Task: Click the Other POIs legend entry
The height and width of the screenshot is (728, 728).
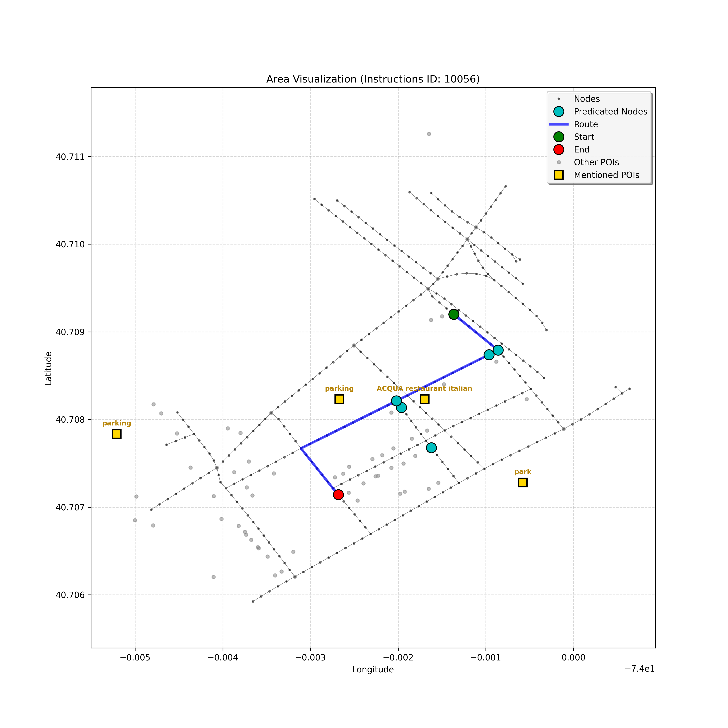Action: [x=596, y=162]
